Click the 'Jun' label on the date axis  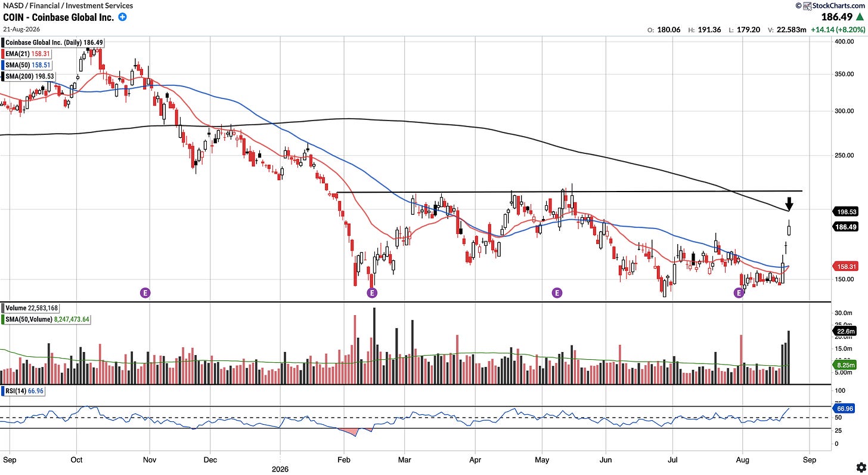pos(606,461)
